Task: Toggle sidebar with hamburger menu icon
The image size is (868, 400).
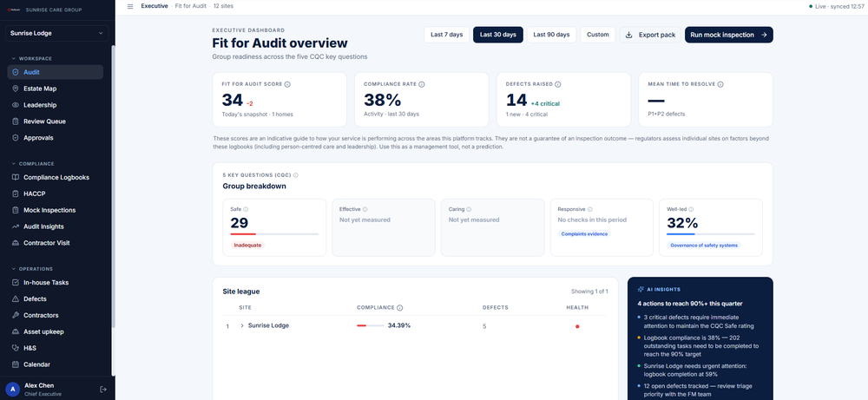Action: [130, 6]
